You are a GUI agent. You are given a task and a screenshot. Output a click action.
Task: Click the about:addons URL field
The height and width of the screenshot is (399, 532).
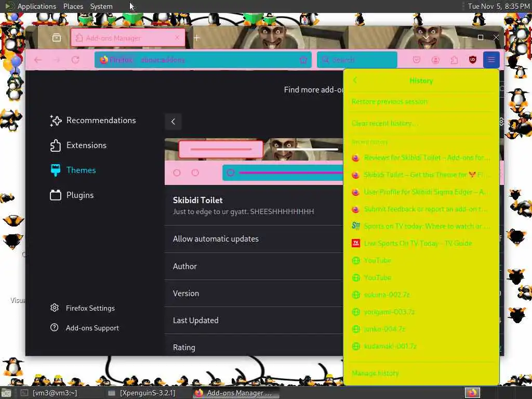tap(203, 60)
